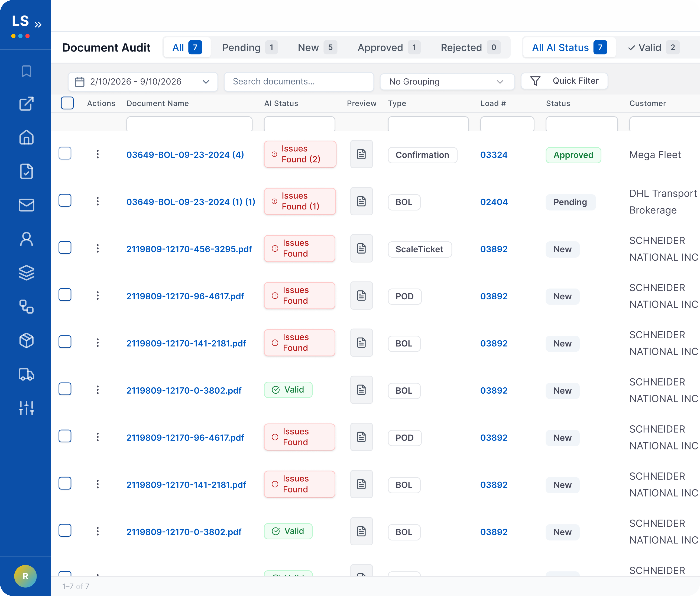Screen dimensions: 700x596
Task: Open the truck icon in the sidebar
Action: [26, 374]
